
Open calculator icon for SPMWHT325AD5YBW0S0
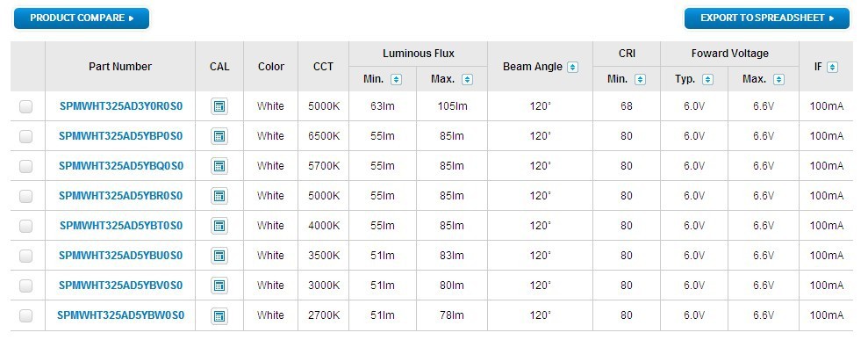(x=219, y=316)
